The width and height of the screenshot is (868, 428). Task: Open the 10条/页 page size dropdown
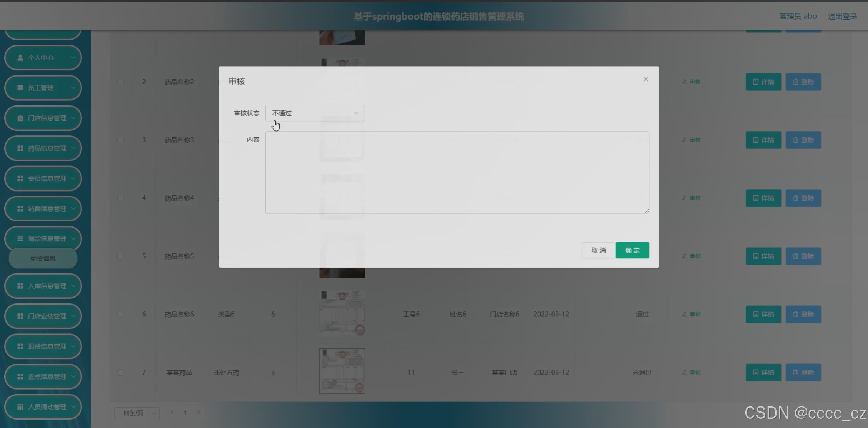click(x=137, y=413)
